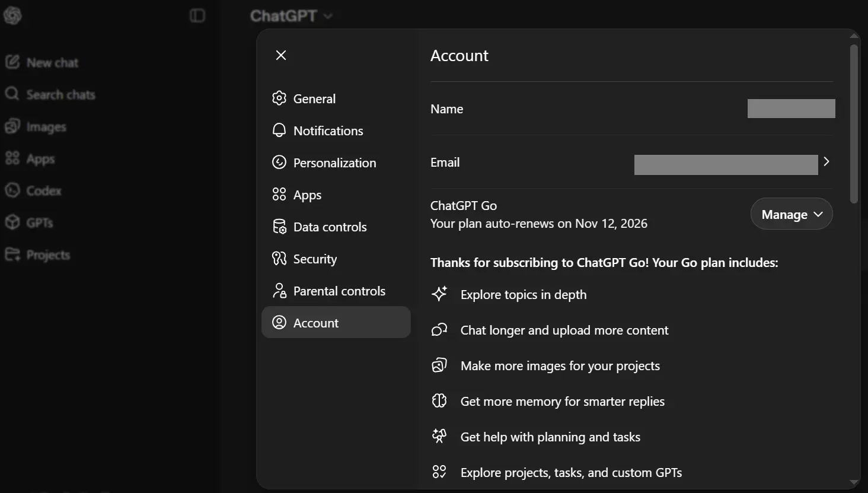Screen dimensions: 868x493
Task: Select the Apps tab in the settings dialog
Action: 336,195
